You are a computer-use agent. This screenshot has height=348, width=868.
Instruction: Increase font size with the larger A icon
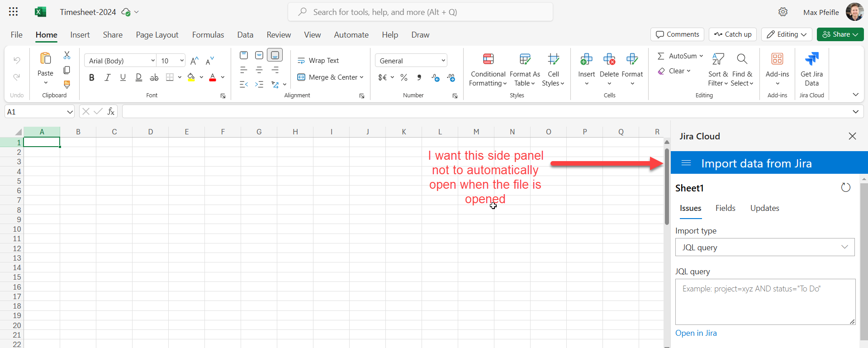(194, 61)
